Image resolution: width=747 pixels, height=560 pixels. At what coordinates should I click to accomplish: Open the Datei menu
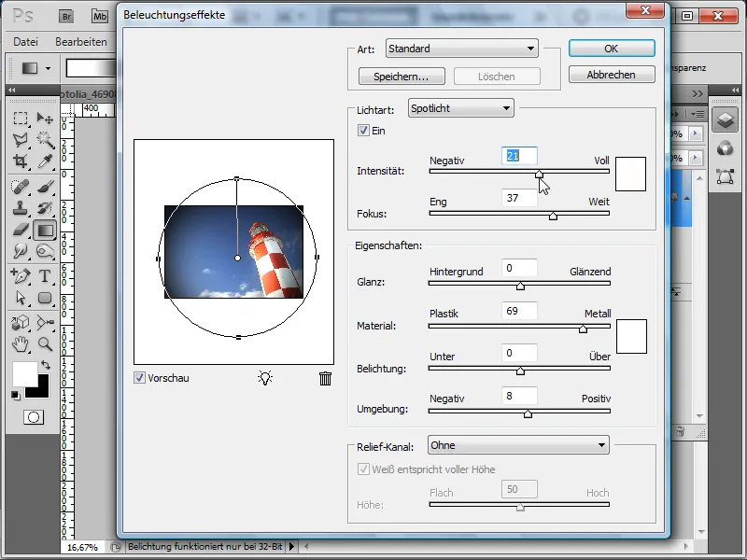click(26, 42)
